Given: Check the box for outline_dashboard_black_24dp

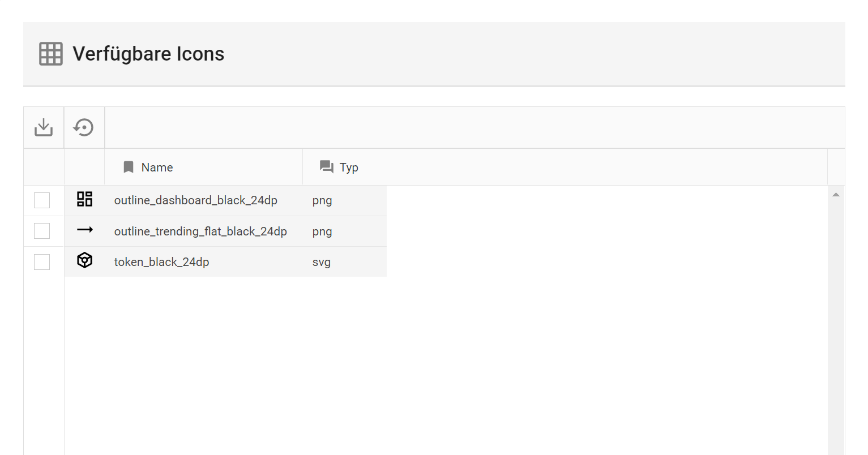Looking at the screenshot, I should (x=42, y=200).
